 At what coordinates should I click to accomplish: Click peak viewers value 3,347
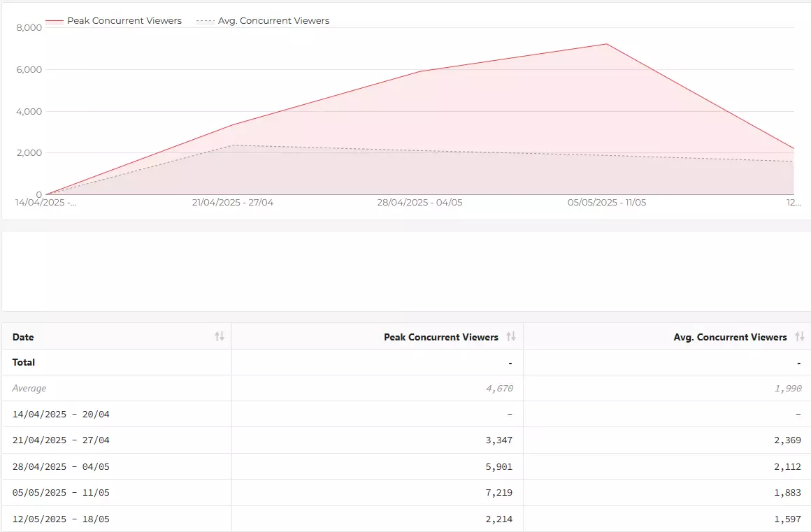pos(499,440)
